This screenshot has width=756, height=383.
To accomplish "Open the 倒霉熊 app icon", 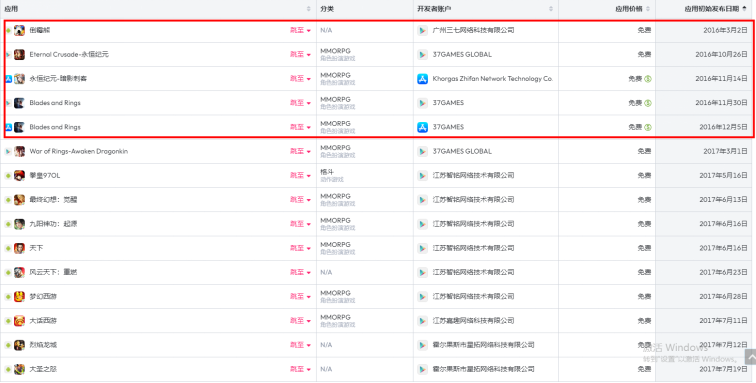I will (19, 30).
